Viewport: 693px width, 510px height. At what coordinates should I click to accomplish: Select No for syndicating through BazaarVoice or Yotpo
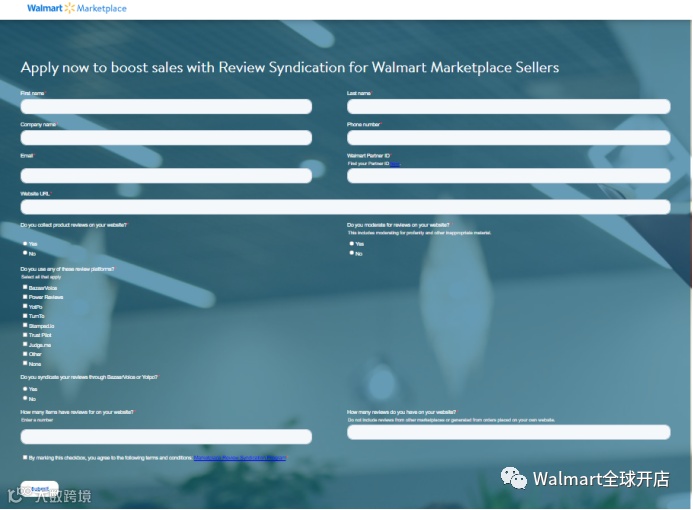pyautogui.click(x=25, y=398)
